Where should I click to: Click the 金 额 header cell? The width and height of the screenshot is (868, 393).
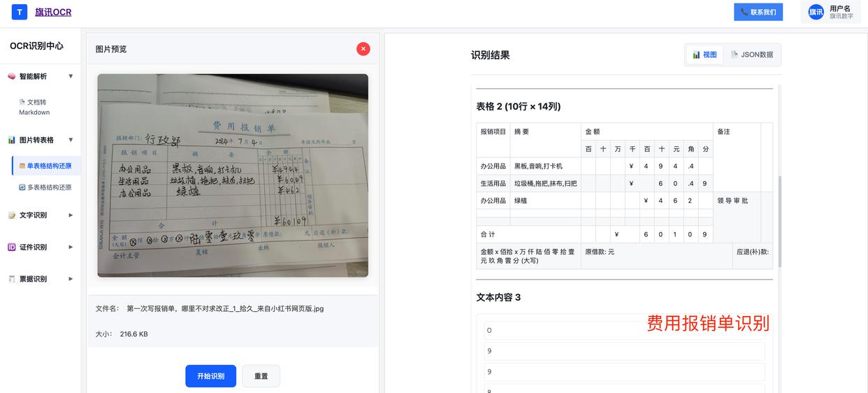coord(646,131)
